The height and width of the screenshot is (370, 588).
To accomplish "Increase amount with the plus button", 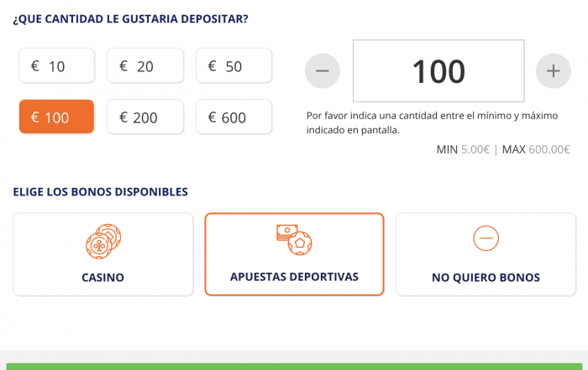I will [x=553, y=70].
